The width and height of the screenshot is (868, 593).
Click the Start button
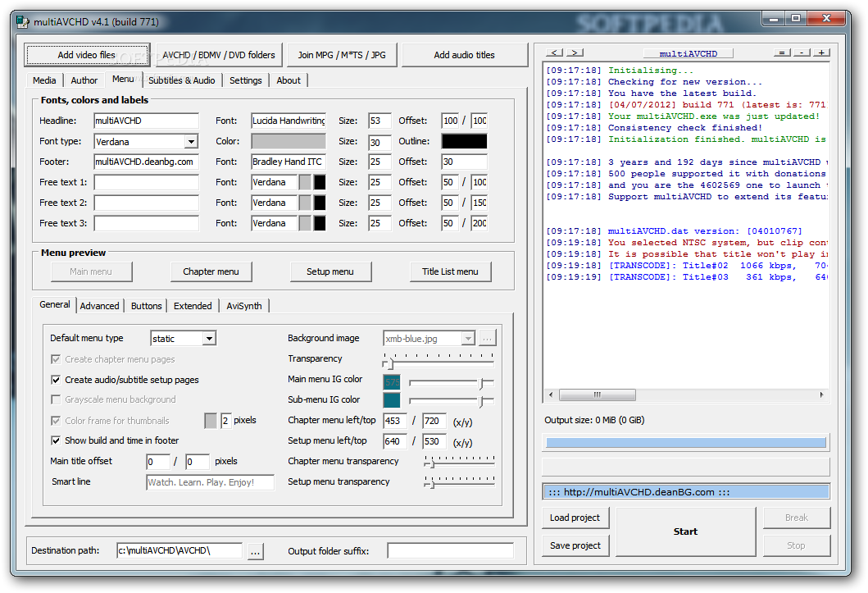pos(686,531)
